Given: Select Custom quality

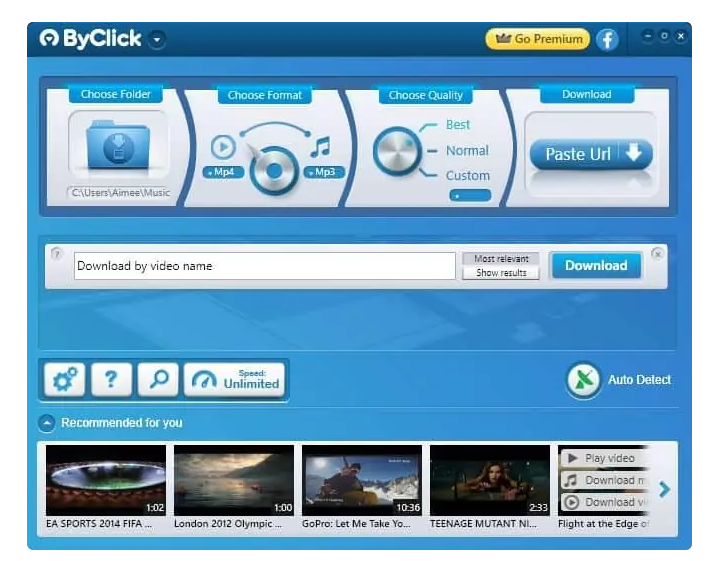Looking at the screenshot, I should click(x=468, y=176).
